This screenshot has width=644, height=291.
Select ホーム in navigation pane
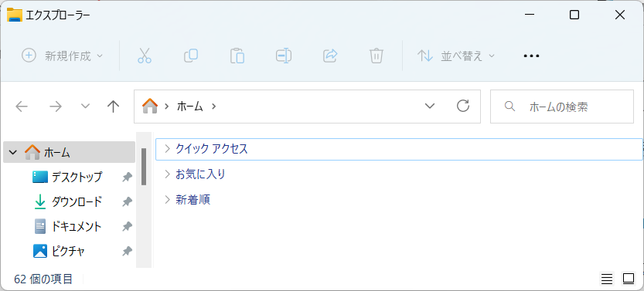(x=69, y=153)
